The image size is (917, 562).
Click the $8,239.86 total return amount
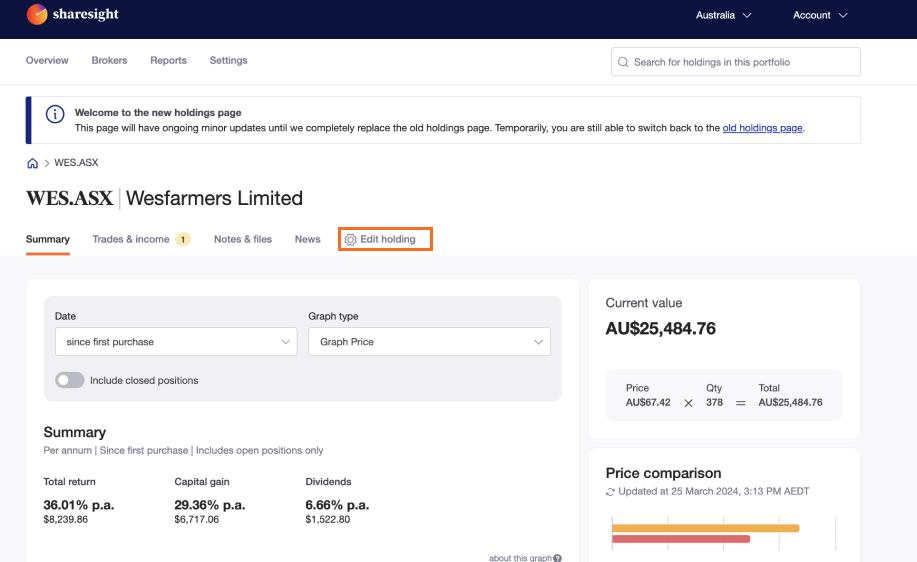66,519
